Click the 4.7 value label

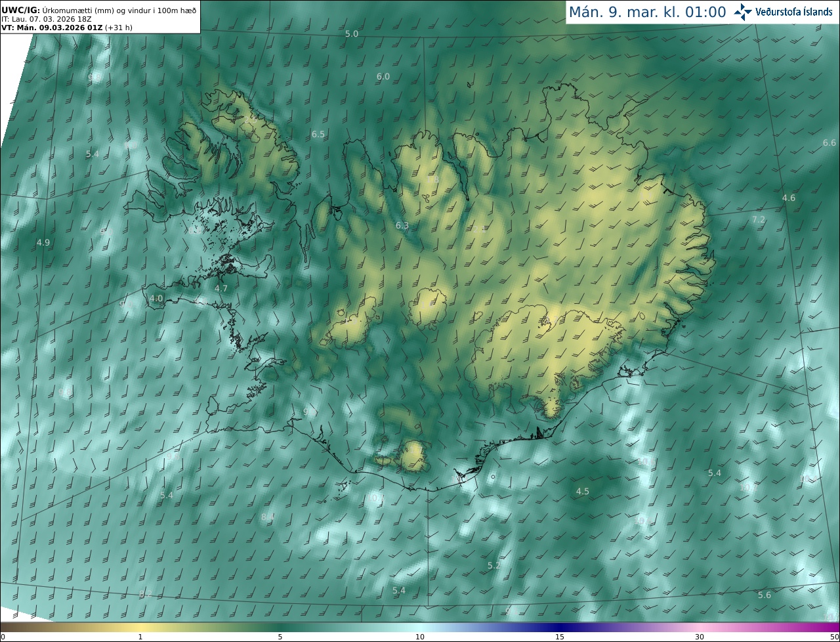coord(221,289)
